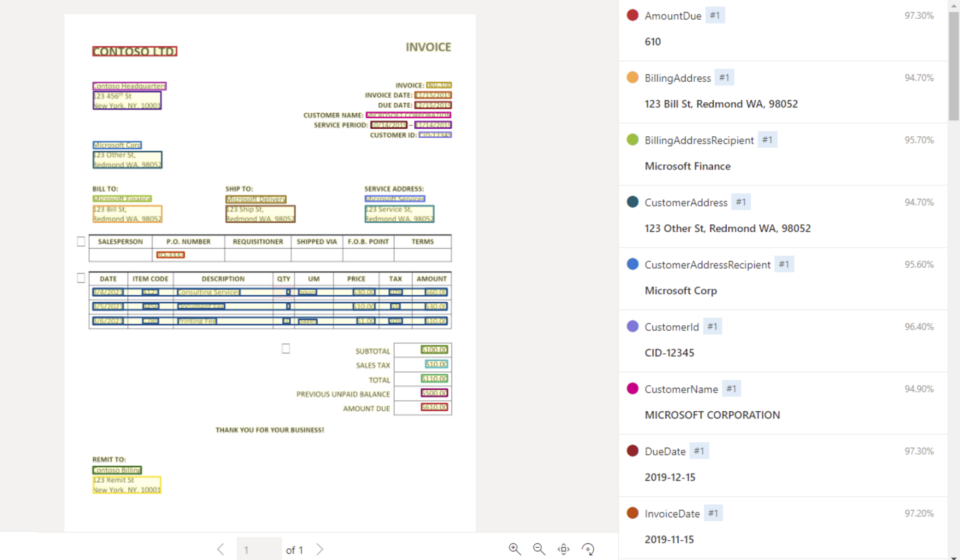
Task: Click the highlighted P.O. number value
Action: 170,255
